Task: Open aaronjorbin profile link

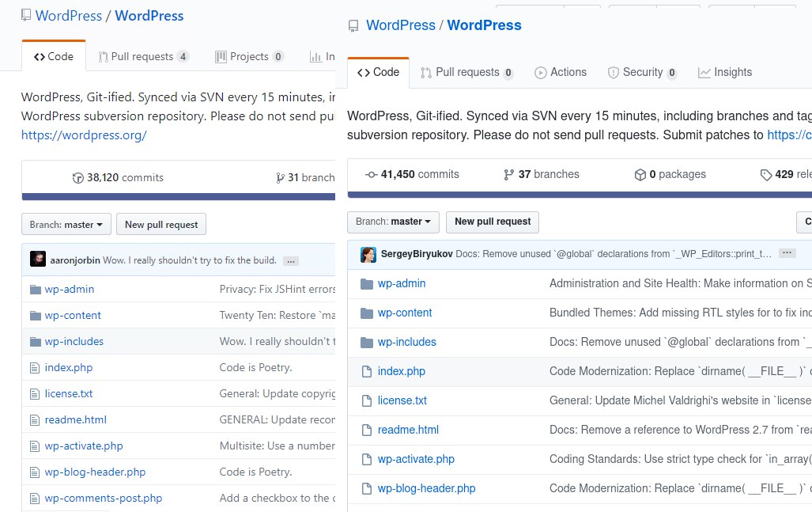Action: tap(75, 260)
